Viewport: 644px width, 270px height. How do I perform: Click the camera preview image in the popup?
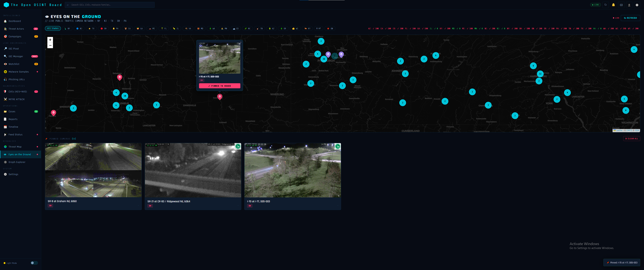219,58
